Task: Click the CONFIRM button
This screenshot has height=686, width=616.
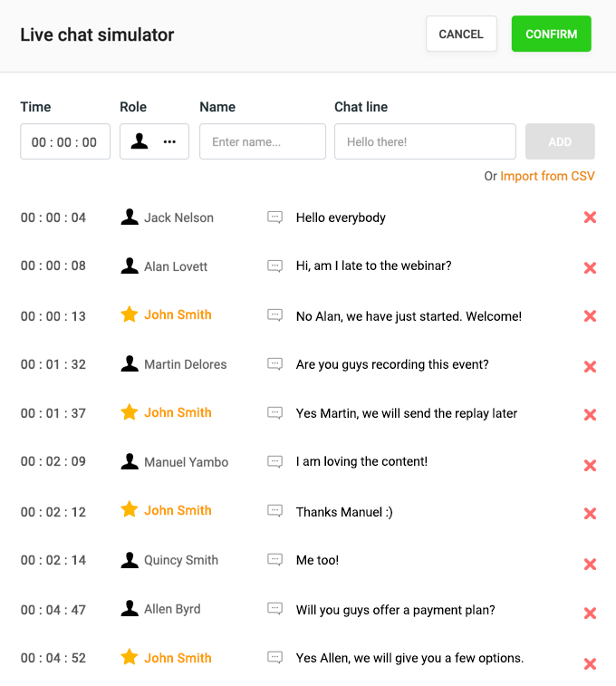Action: coord(551,34)
